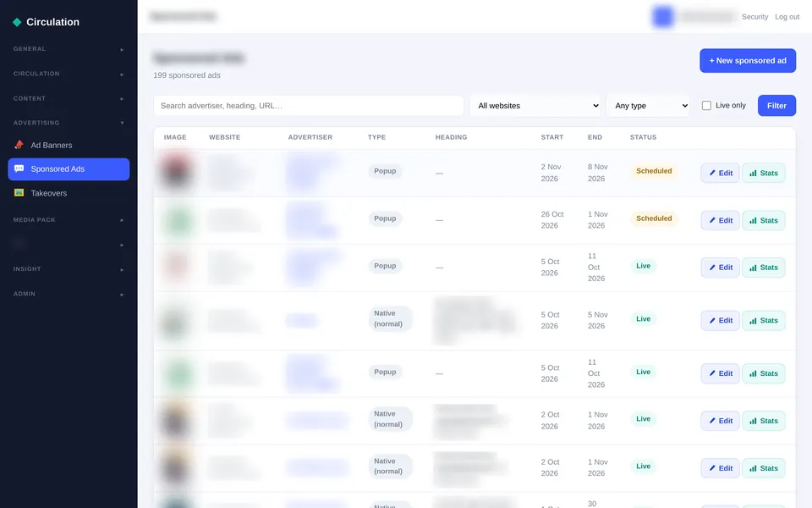Screen dimensions: 812x508
Task: Click the Website column header
Action: click(224, 137)
